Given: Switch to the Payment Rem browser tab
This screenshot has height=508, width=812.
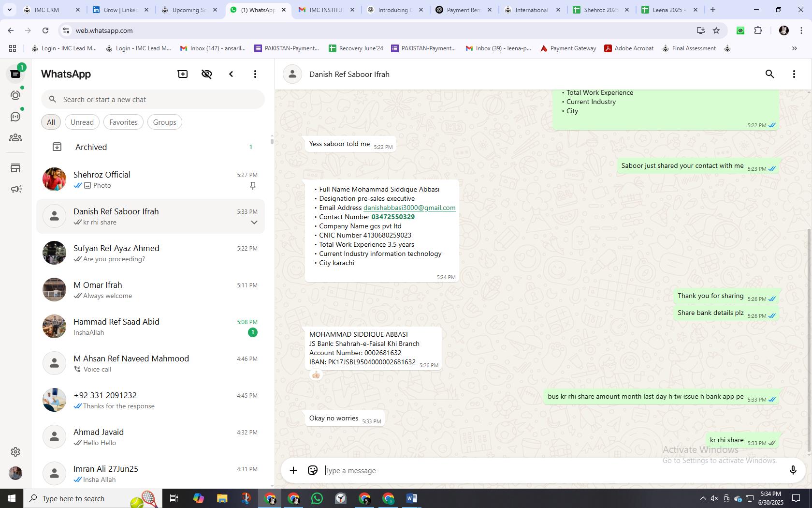Looking at the screenshot, I should tap(463, 10).
